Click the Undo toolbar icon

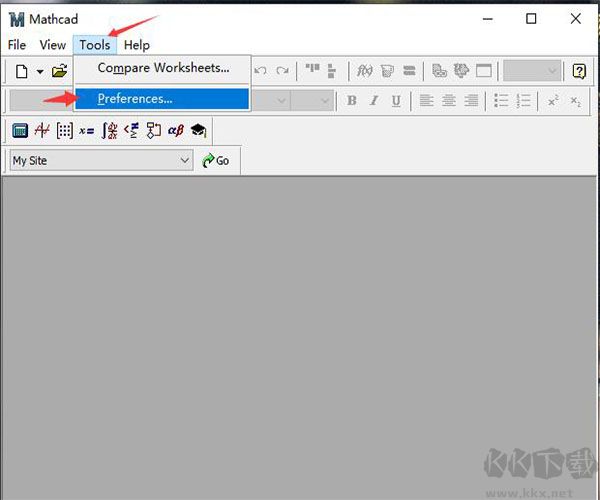point(261,71)
